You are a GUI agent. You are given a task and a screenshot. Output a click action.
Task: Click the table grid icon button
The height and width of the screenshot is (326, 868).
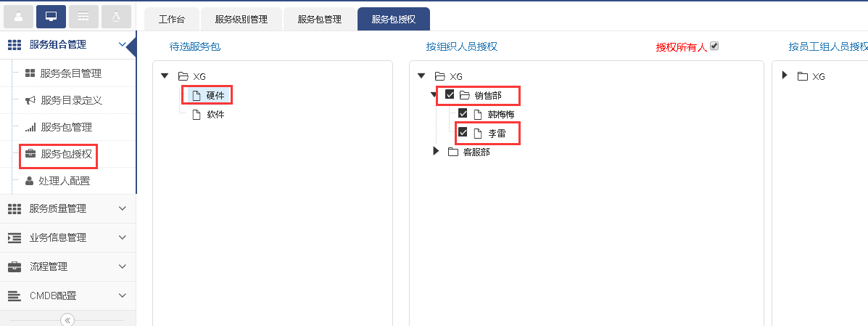click(x=83, y=16)
